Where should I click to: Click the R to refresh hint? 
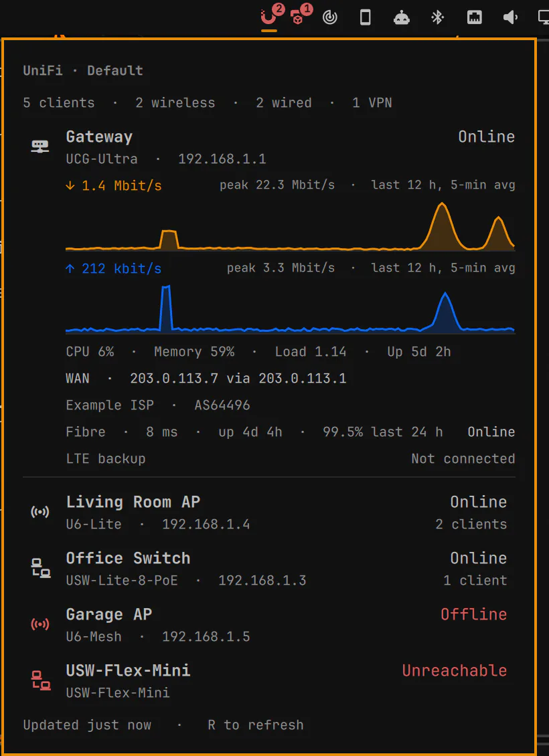(x=256, y=725)
